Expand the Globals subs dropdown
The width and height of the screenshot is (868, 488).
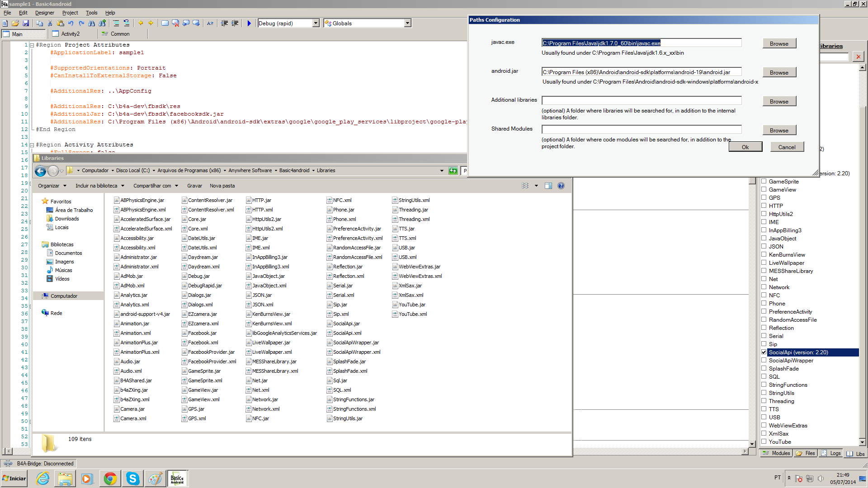tap(407, 23)
